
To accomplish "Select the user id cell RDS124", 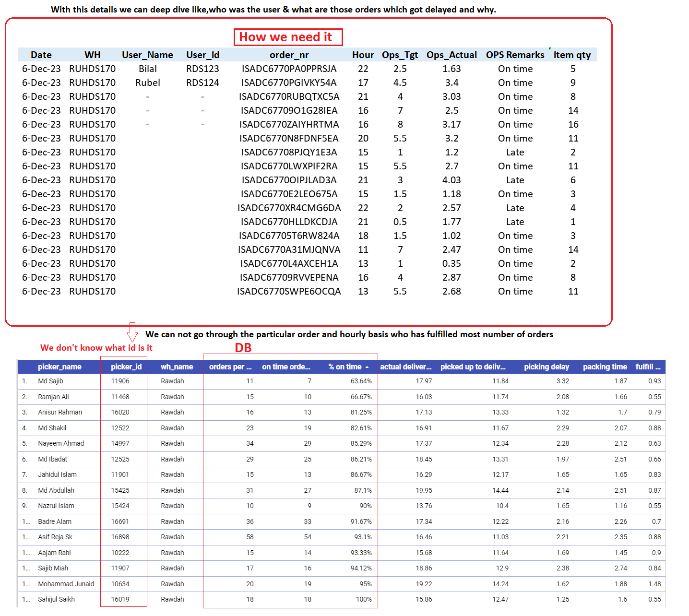I will tap(202, 83).
